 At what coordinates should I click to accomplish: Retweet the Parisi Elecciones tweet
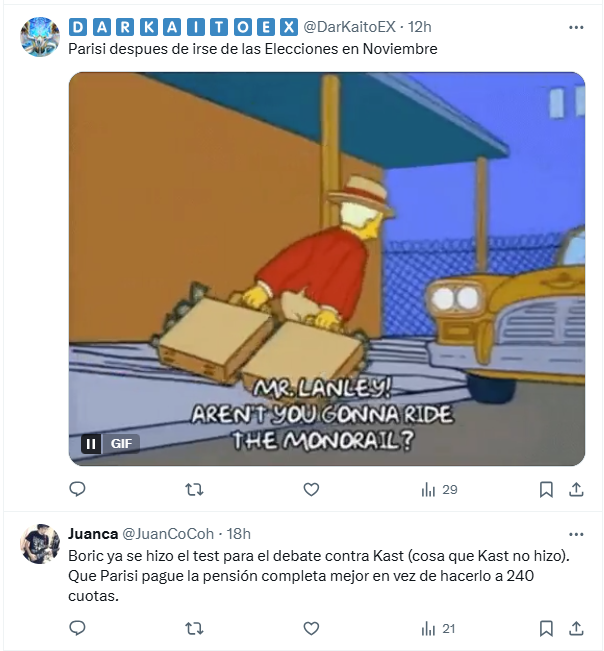(x=194, y=489)
